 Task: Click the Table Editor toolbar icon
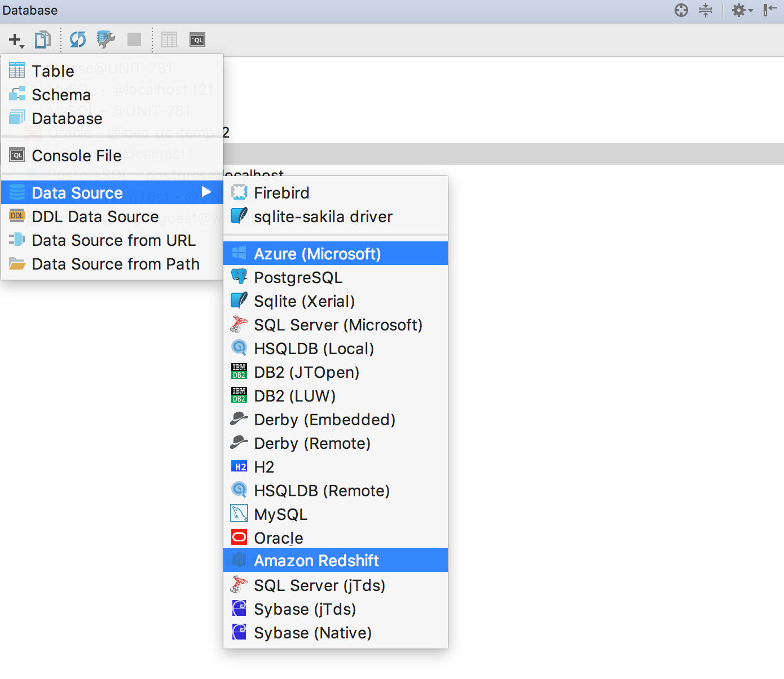[169, 39]
